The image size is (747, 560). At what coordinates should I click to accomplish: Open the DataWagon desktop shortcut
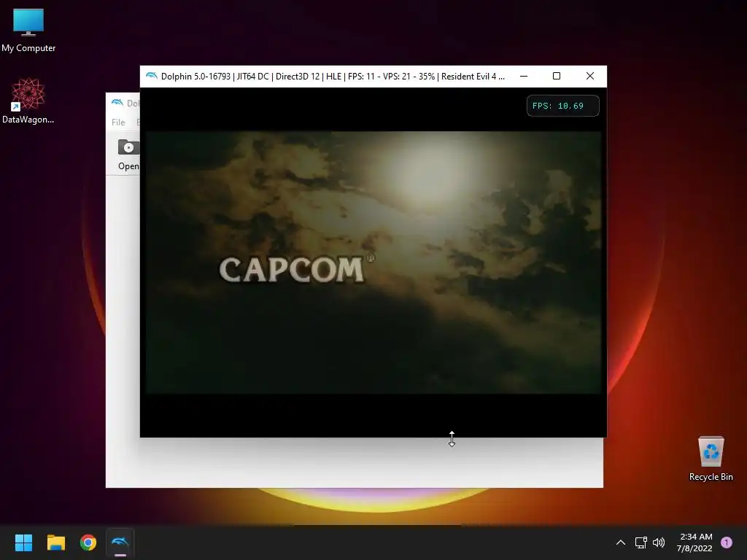click(28, 101)
